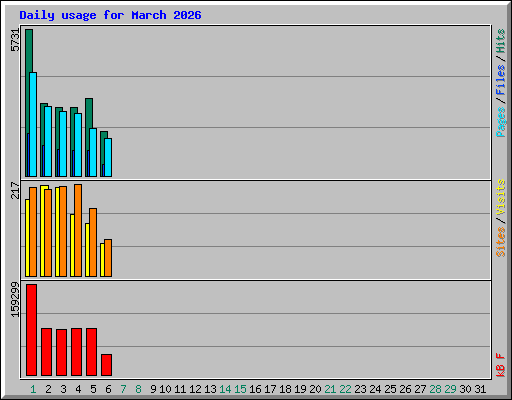512x400 pixels.
Task: Click the green day 28 axis label
Action: [435, 389]
